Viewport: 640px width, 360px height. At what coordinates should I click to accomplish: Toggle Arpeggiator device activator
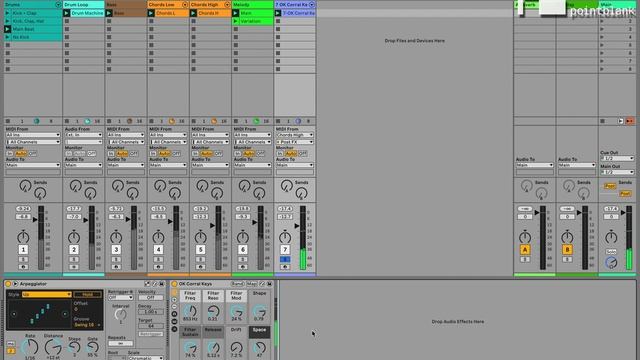tap(8, 284)
